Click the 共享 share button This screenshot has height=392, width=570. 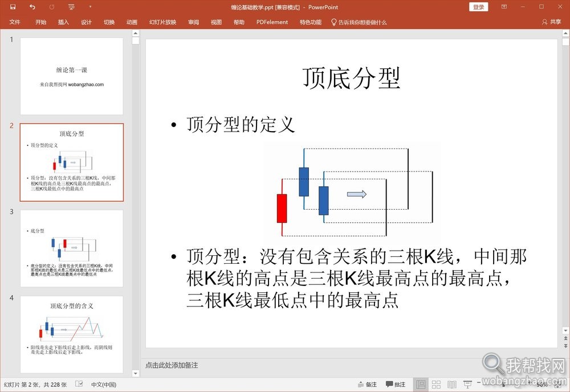pos(552,22)
